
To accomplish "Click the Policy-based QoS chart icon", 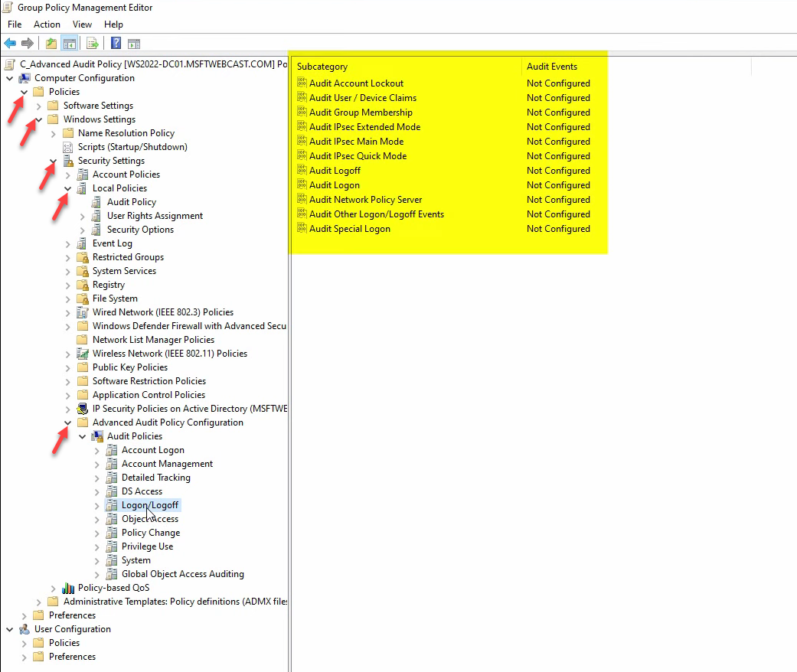I will coord(68,588).
